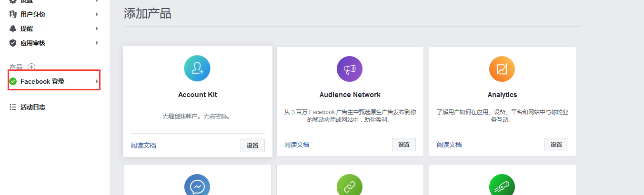Open 阅读文档 link for Audience Network

[297, 145]
